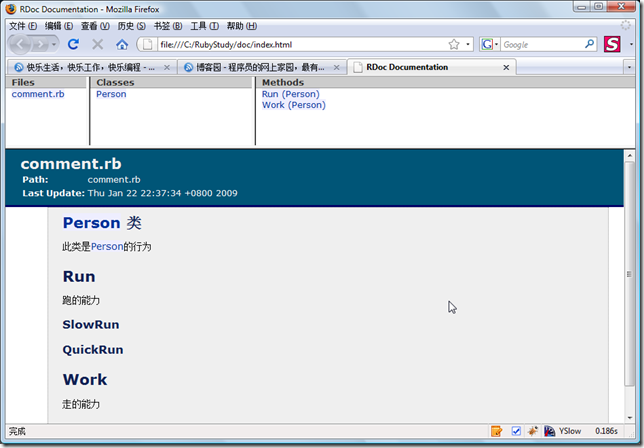The image size is (644, 448).
Task: Open the 书签 (B) menu
Action: pos(168,26)
